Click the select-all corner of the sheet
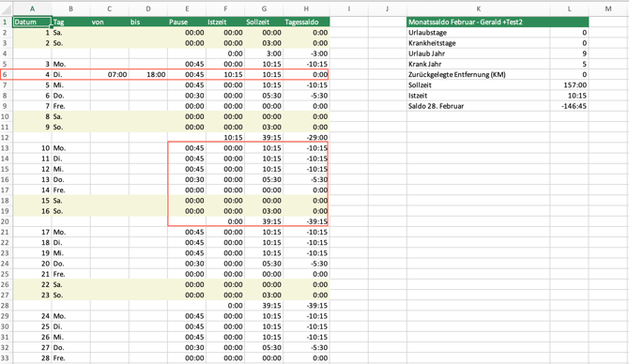Screen dimensions: 629x364 6,8
